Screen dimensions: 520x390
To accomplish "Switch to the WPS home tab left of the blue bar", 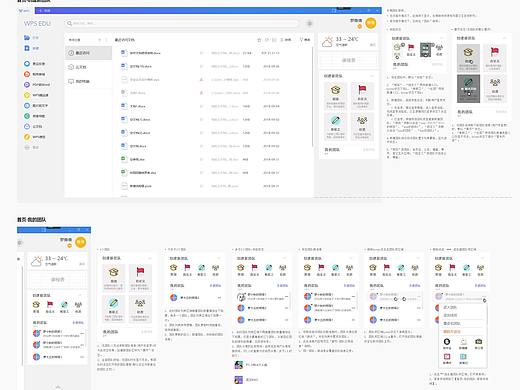I will (x=25, y=11).
